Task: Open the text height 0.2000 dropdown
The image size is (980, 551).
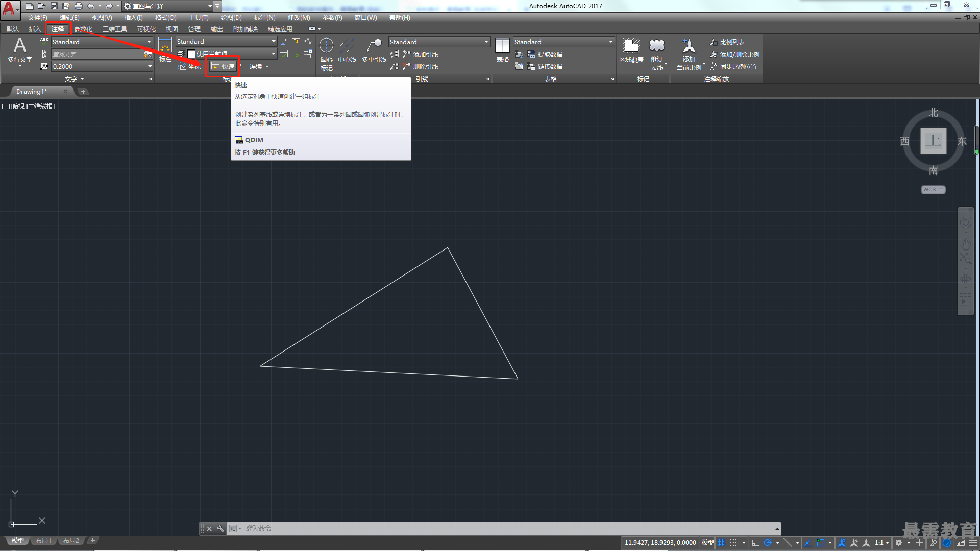Action: click(x=102, y=66)
